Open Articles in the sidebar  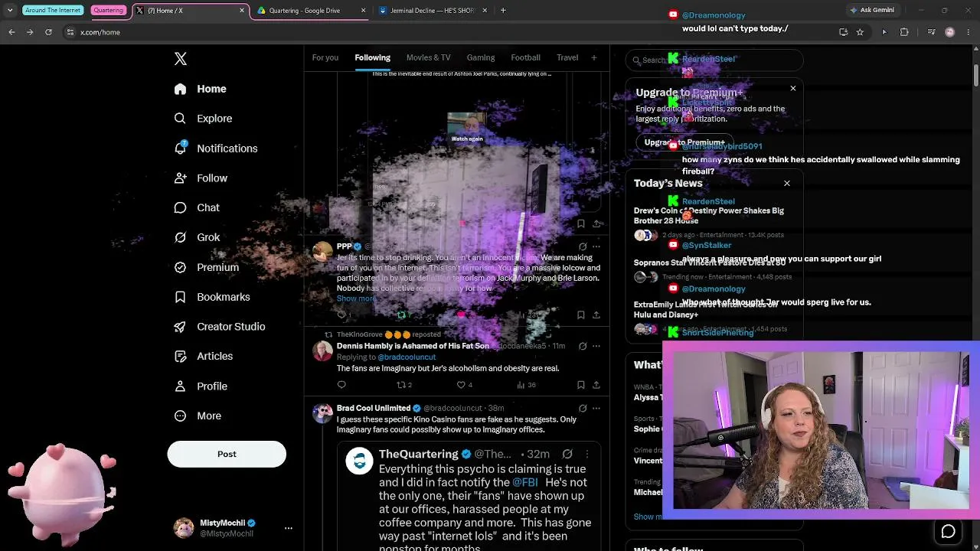(x=203, y=356)
